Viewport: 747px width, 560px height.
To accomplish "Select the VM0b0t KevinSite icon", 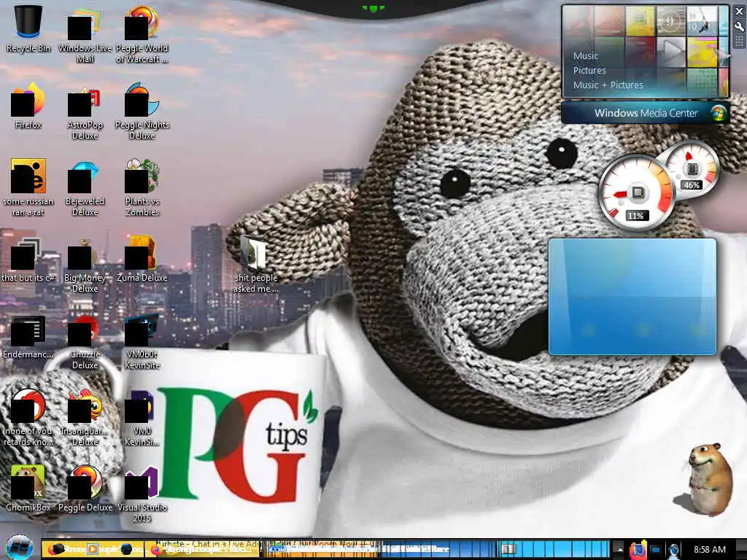I will (142, 341).
